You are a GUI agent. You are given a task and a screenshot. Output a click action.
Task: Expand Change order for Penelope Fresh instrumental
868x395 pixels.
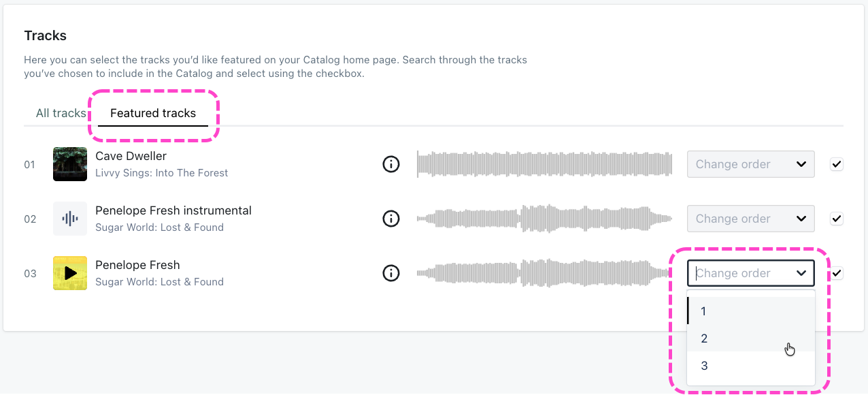[x=750, y=219]
